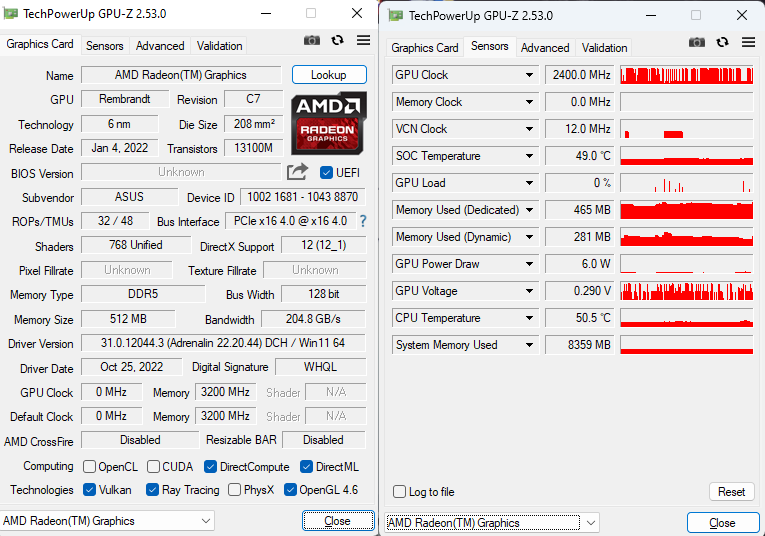The image size is (765, 536).
Task: Switch to Sensors tab in left window
Action: [x=104, y=46]
